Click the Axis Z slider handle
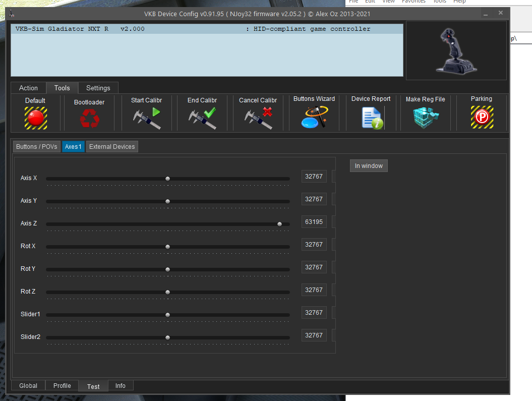Viewport: 532px width, 401px height. [279, 224]
